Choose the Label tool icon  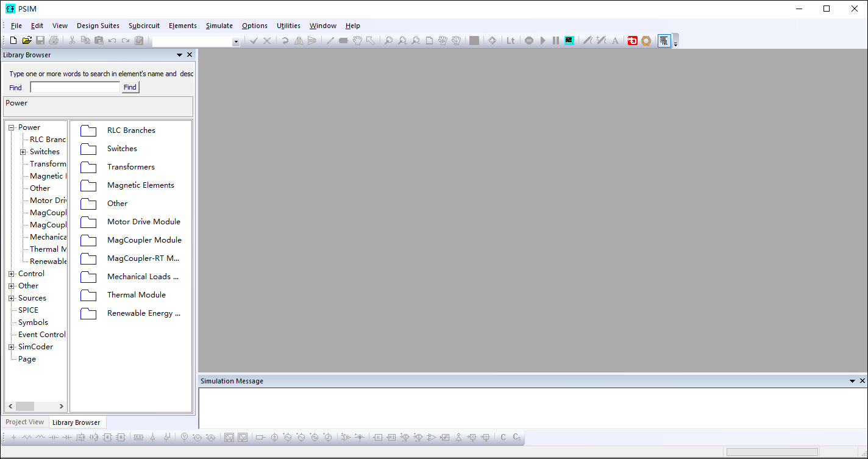tap(343, 41)
